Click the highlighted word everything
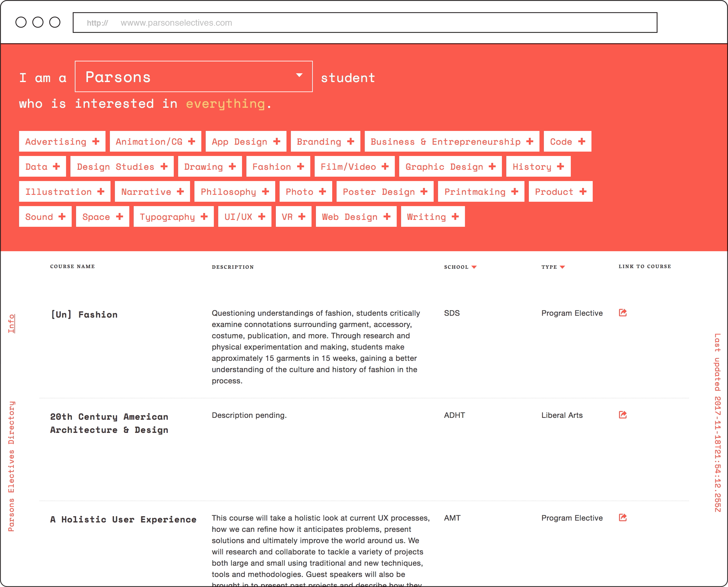 225,103
